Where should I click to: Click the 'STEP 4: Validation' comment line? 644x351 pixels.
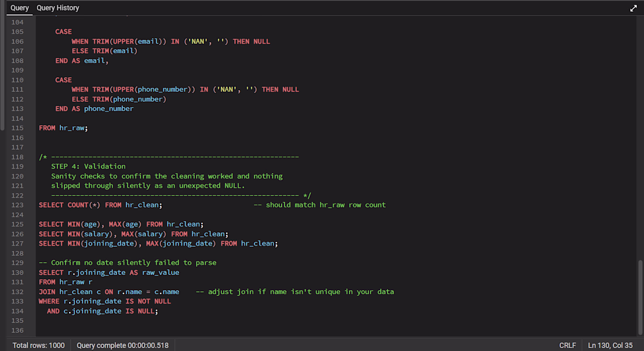coord(88,166)
